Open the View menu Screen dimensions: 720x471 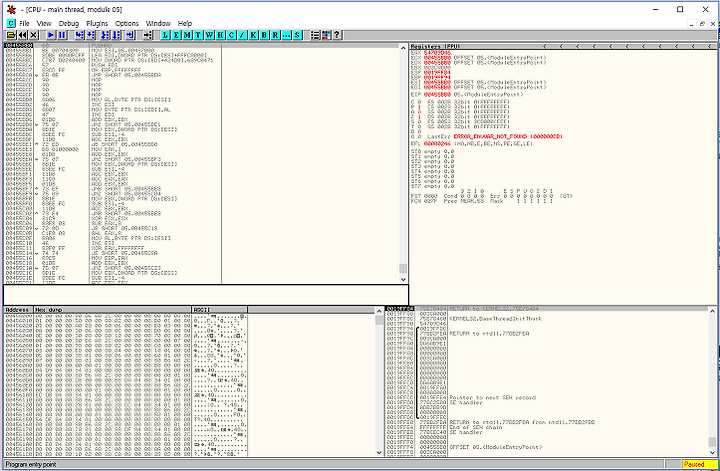pos(44,23)
